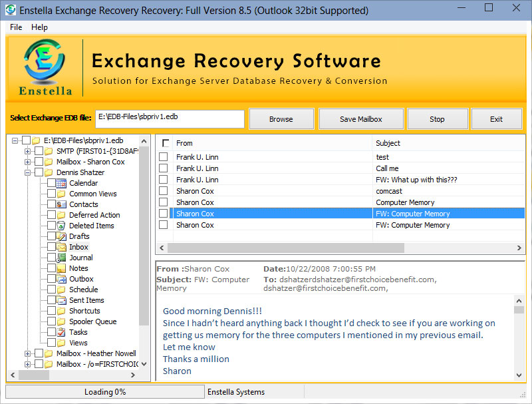Viewport: 532px width, 404px height.
Task: Click the Journal book icon
Action: tap(61, 258)
